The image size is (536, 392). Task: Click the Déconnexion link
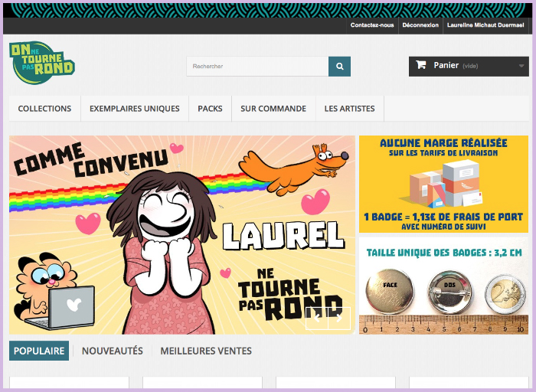click(420, 25)
